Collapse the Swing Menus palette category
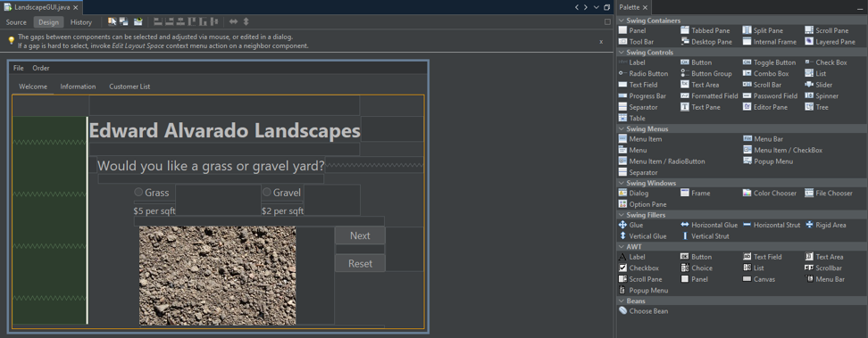 (622, 129)
